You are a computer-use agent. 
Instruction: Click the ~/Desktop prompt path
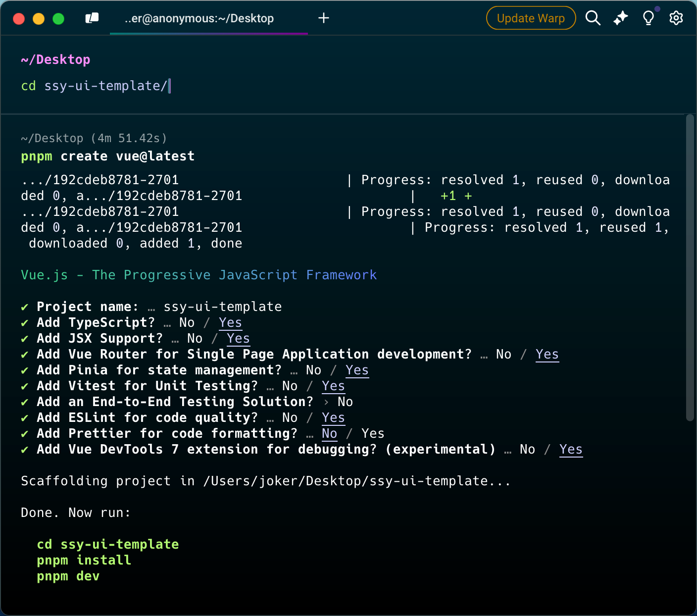(x=55, y=60)
